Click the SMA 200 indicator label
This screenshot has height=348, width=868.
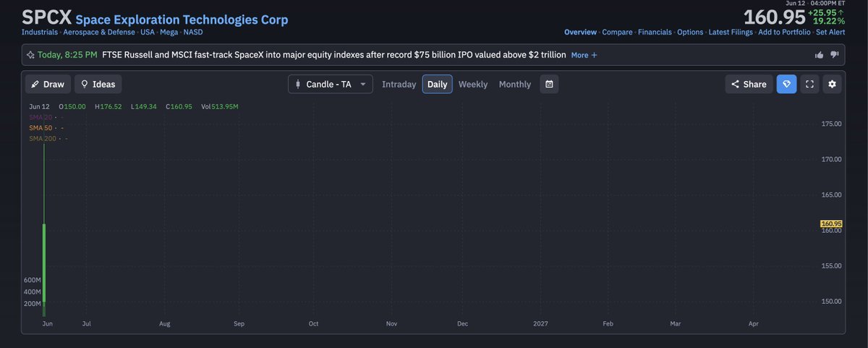(x=42, y=138)
